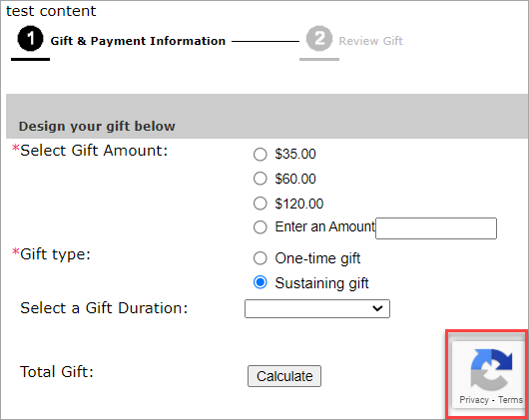Click the Sustaining gift label text

pyautogui.click(x=321, y=283)
